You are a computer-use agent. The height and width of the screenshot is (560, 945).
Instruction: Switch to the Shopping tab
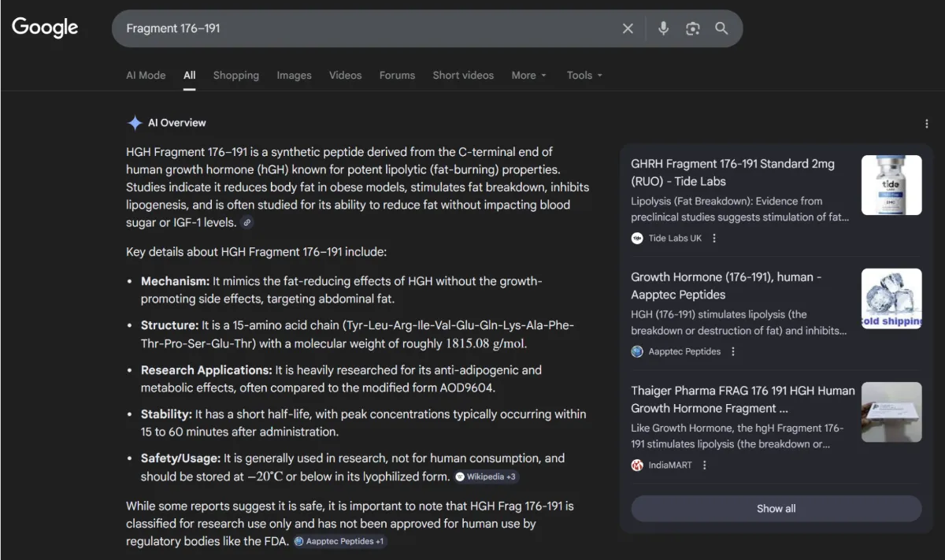pos(235,75)
